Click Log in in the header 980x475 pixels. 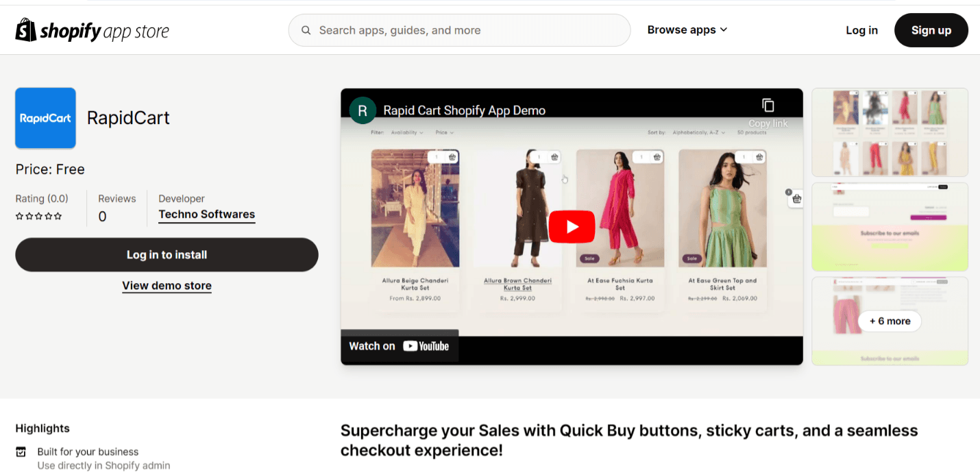click(861, 30)
